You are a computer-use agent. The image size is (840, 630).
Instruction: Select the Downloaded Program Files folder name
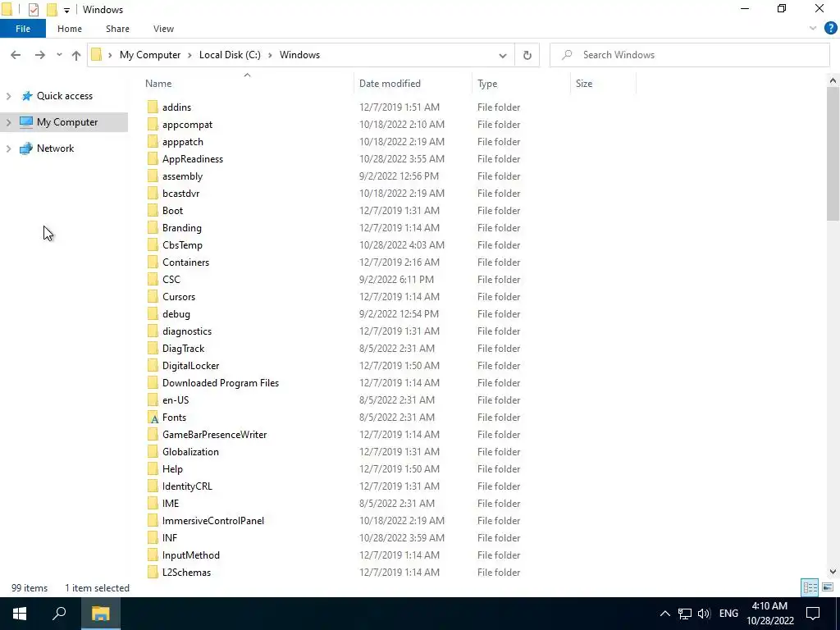click(220, 382)
